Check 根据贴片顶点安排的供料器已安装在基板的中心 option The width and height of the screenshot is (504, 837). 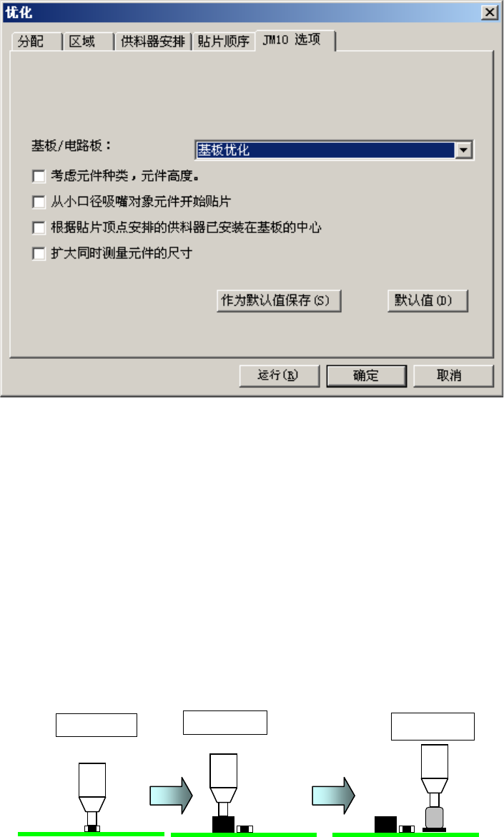(39, 228)
